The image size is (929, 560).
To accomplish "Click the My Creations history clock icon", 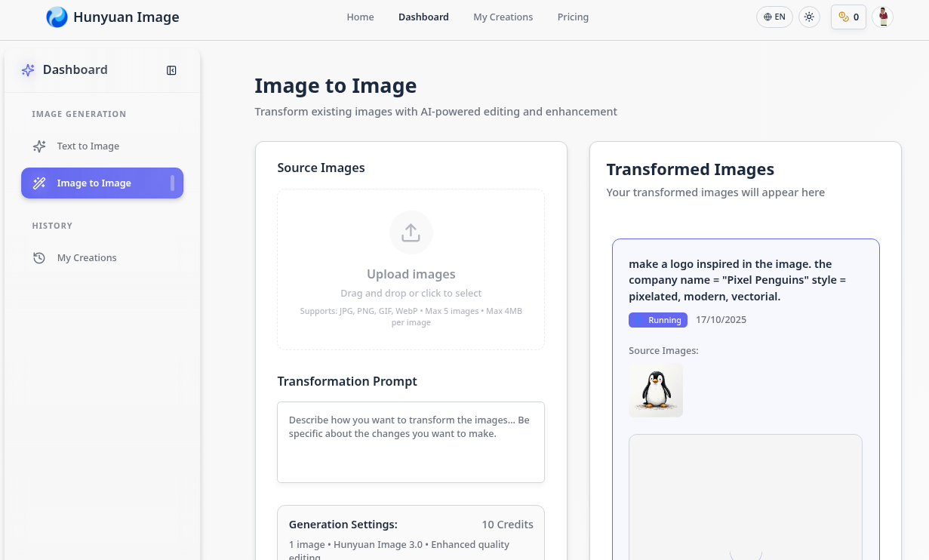I will tap(39, 258).
